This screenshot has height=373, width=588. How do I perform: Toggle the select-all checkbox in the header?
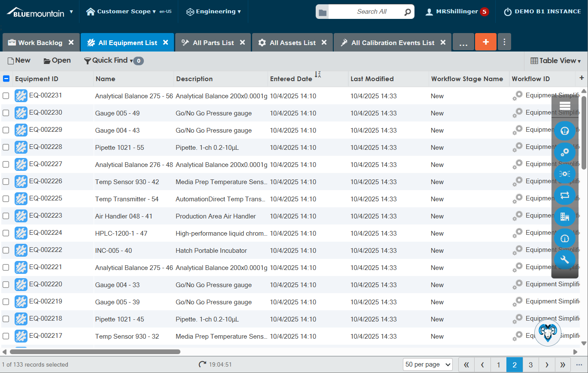pyautogui.click(x=6, y=79)
